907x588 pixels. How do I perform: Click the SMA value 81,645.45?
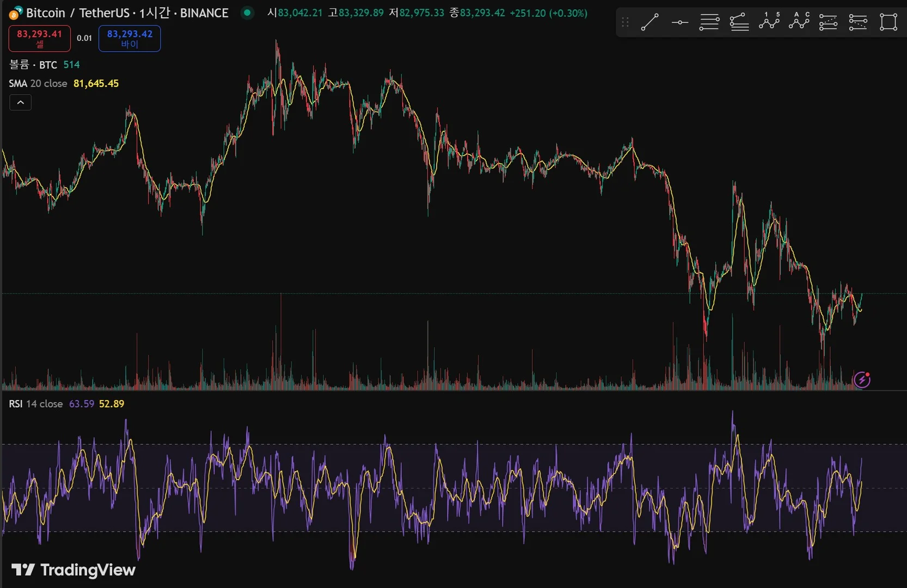click(x=96, y=83)
